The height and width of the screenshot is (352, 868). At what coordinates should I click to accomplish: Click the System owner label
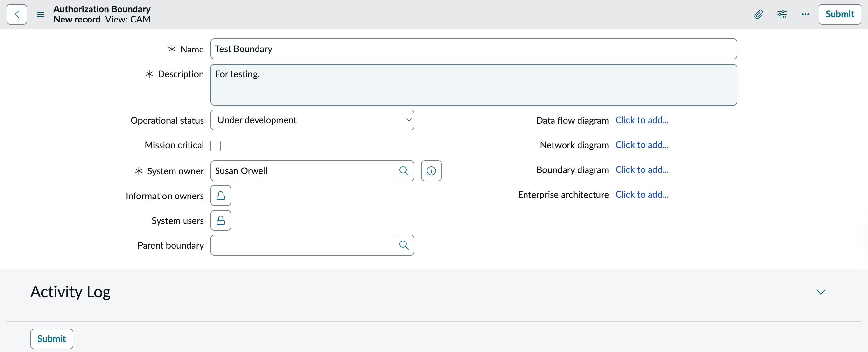pos(175,171)
